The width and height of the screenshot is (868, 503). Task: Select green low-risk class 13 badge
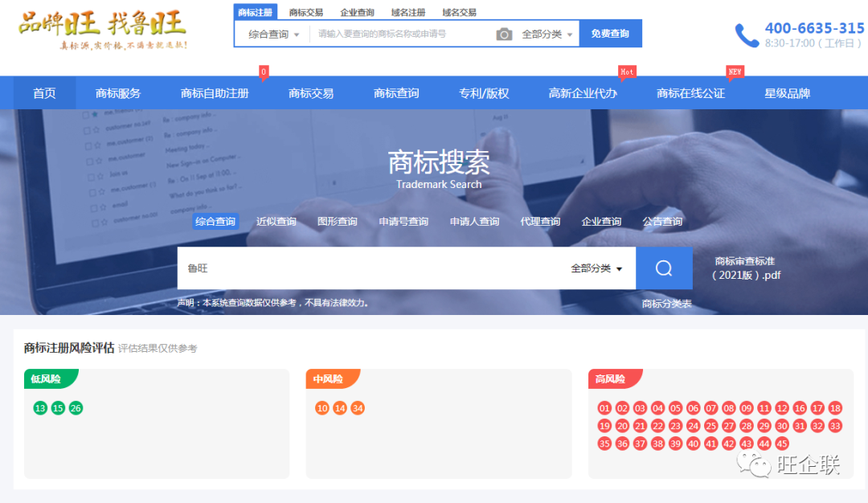click(x=40, y=408)
